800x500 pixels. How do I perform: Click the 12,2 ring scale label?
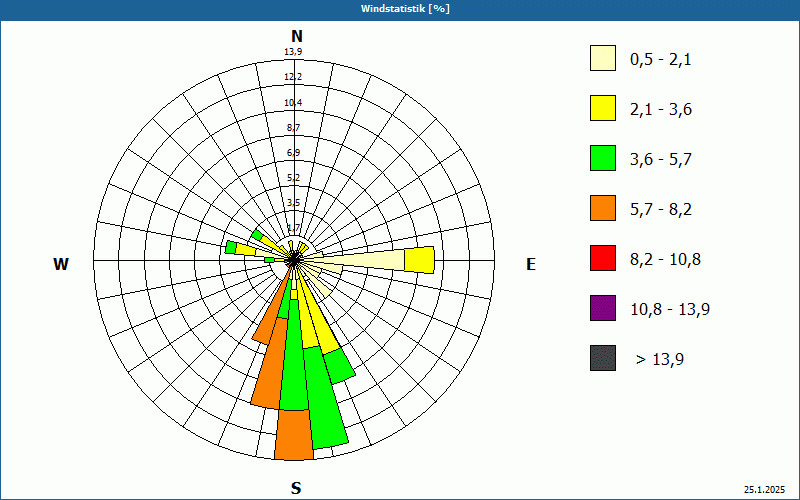tap(293, 77)
